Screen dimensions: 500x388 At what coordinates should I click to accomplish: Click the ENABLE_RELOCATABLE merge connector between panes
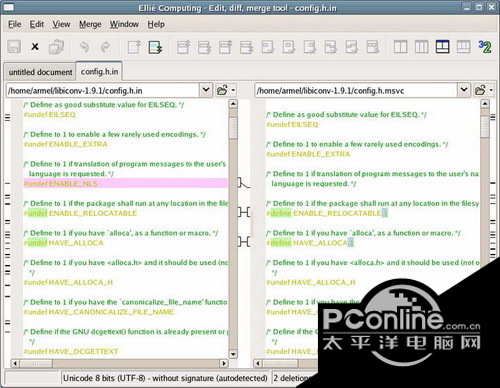pyautogui.click(x=244, y=212)
